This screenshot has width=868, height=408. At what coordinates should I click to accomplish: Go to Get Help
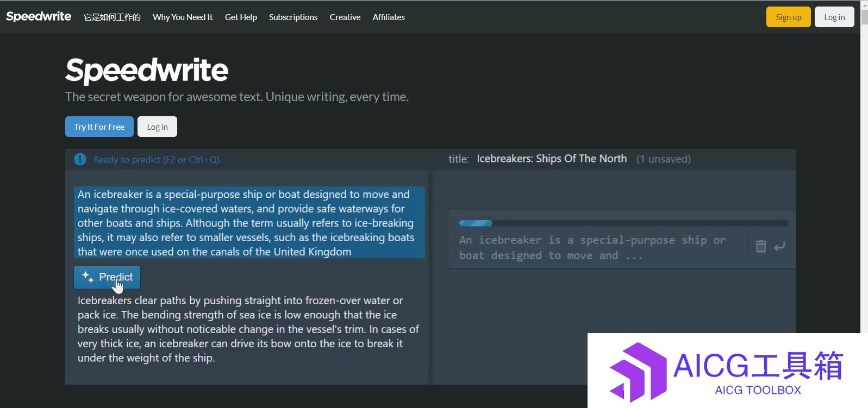point(241,17)
